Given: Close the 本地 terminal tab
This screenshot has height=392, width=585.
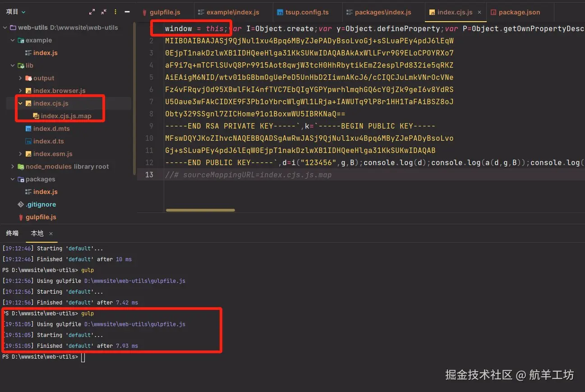Looking at the screenshot, I should [x=51, y=234].
